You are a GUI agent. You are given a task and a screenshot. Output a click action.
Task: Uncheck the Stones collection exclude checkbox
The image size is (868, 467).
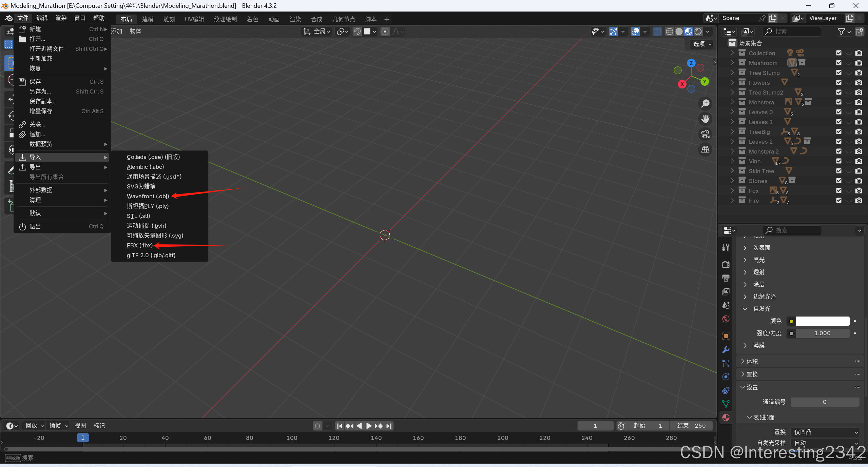coord(838,181)
